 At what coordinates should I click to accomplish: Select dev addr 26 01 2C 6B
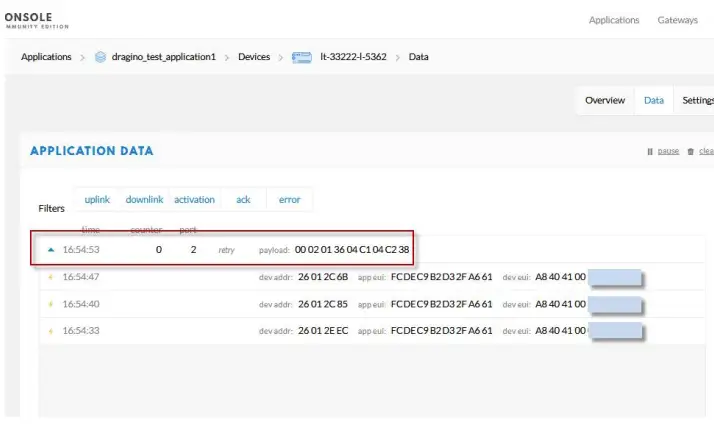point(323,277)
